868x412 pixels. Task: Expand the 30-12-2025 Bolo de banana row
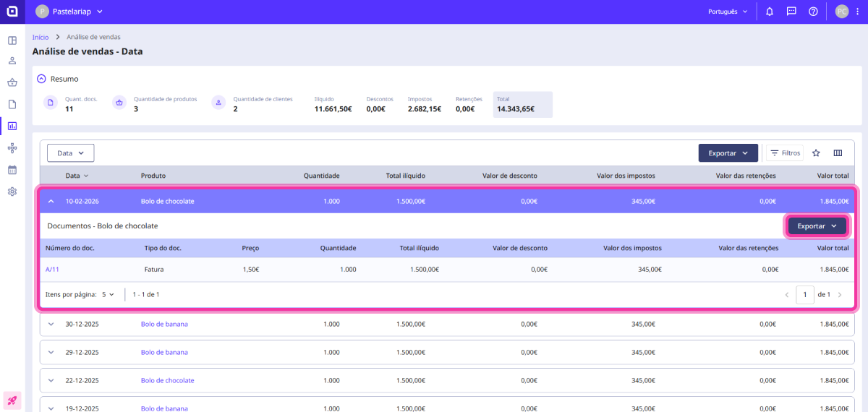(x=51, y=324)
